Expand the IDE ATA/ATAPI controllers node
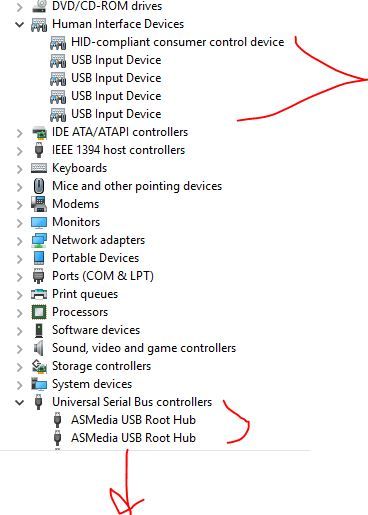Image resolution: width=368 pixels, height=515 pixels. pos(20,132)
